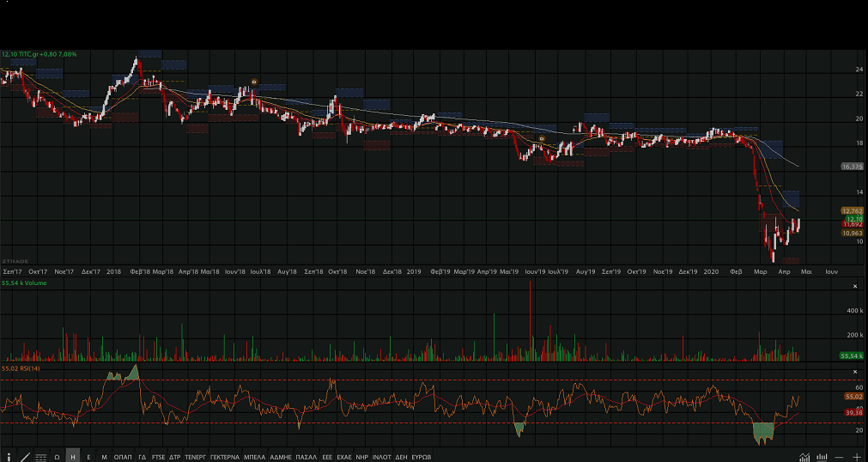Click the Ω symbol icon
868x462 pixels.
(57, 457)
